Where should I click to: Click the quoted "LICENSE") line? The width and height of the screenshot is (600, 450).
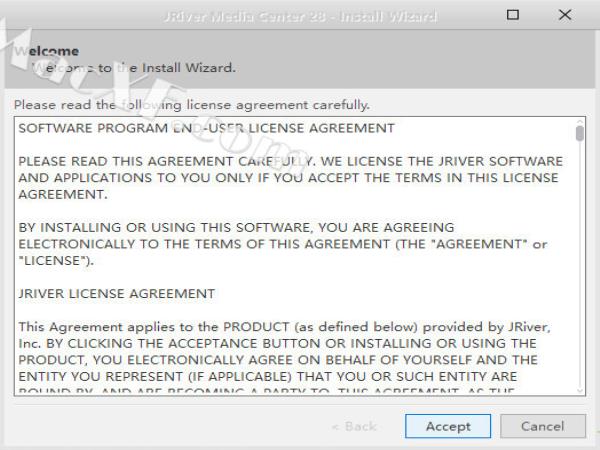coord(56,261)
